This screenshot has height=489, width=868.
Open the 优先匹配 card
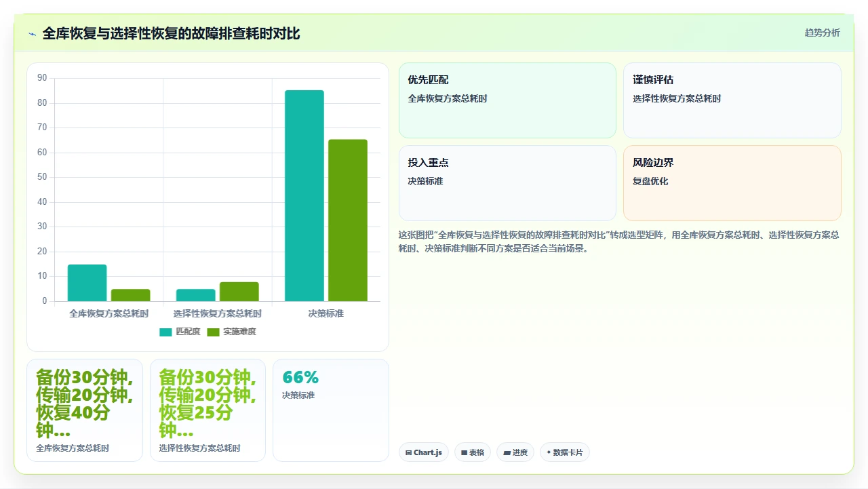coord(507,100)
